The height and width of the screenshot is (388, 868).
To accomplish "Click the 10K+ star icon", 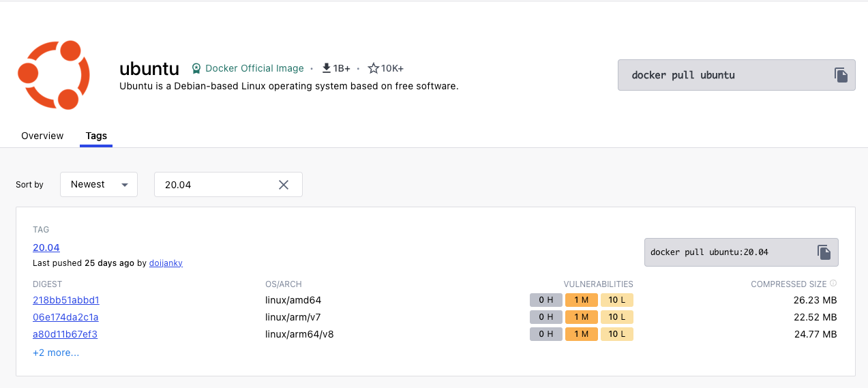I will pos(373,68).
